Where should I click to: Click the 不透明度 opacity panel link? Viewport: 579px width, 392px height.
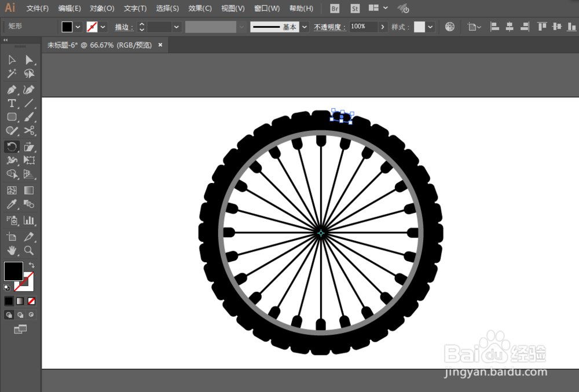330,27
